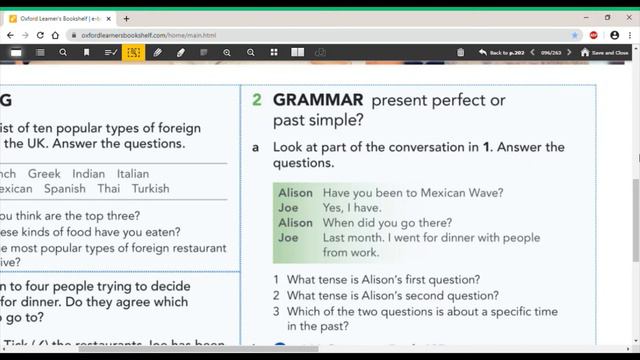Screen dimensions: 640x360
Task: Click the horizontal scrollbar thumb
Action: (x=198, y=349)
